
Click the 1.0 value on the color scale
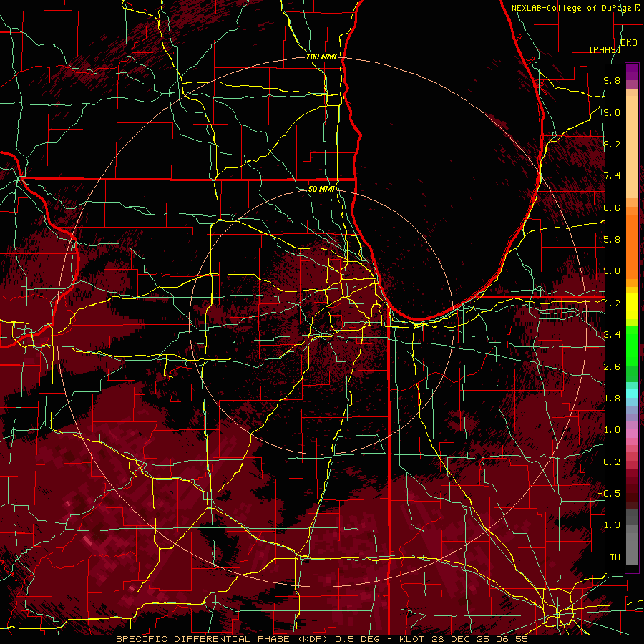click(x=612, y=430)
